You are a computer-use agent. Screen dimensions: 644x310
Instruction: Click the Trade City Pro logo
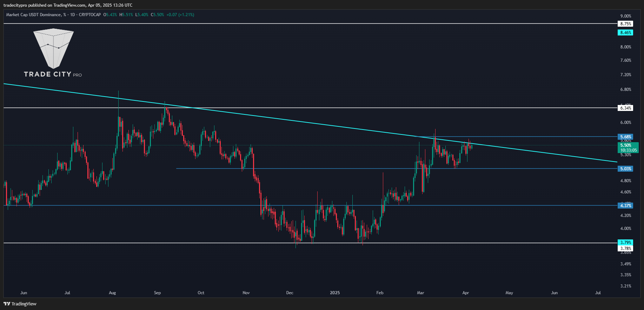pos(53,53)
